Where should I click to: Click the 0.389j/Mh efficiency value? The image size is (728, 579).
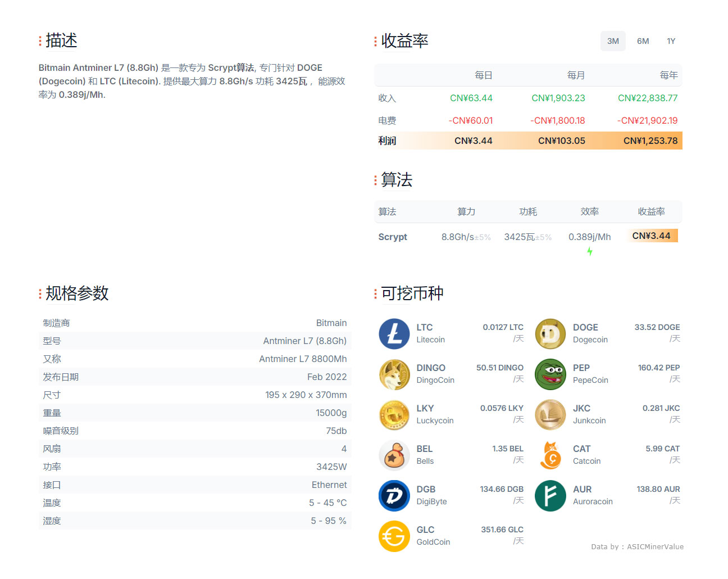pyautogui.click(x=590, y=237)
